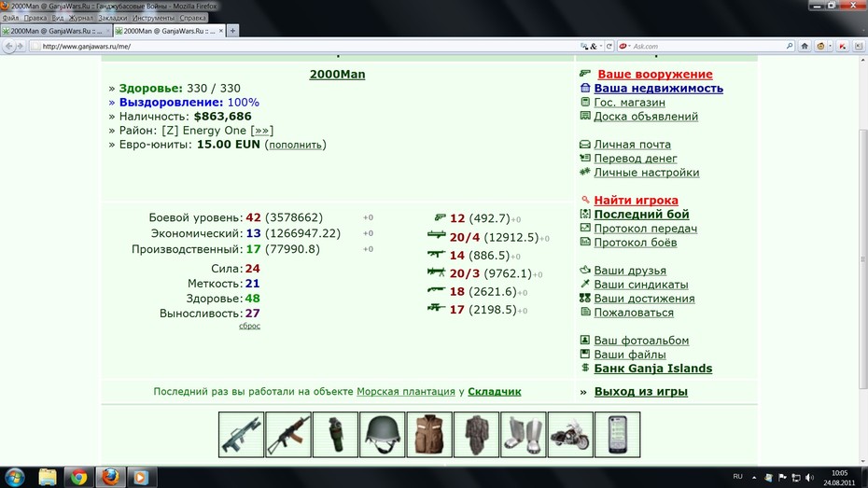The width and height of the screenshot is (868, 488).
Task: Open the Банк Ganja Islands link
Action: (652, 369)
